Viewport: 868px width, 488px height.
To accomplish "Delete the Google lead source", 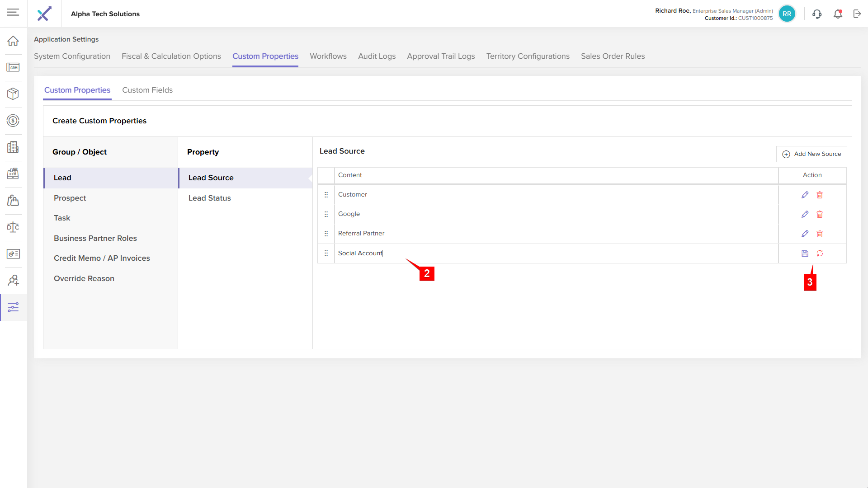I will point(820,214).
